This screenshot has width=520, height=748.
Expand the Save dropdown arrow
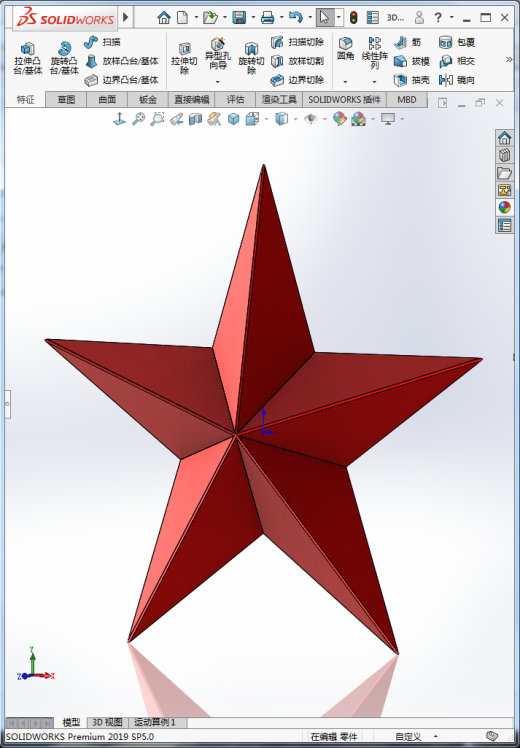(253, 18)
